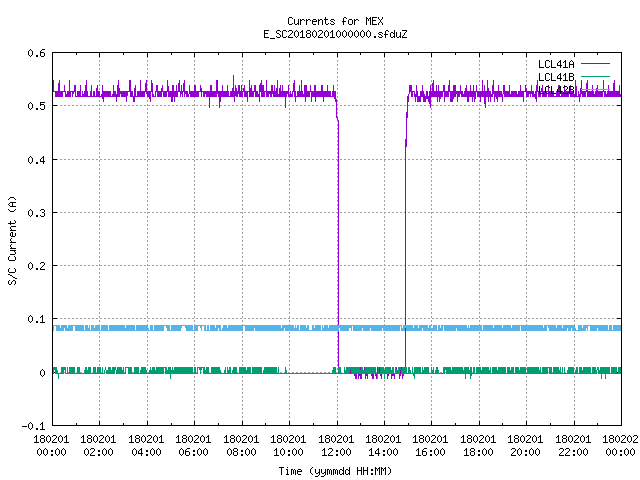
Task: Click the filename subtitle E_SC20180201000000.sfduZ
Action: click(x=335, y=34)
